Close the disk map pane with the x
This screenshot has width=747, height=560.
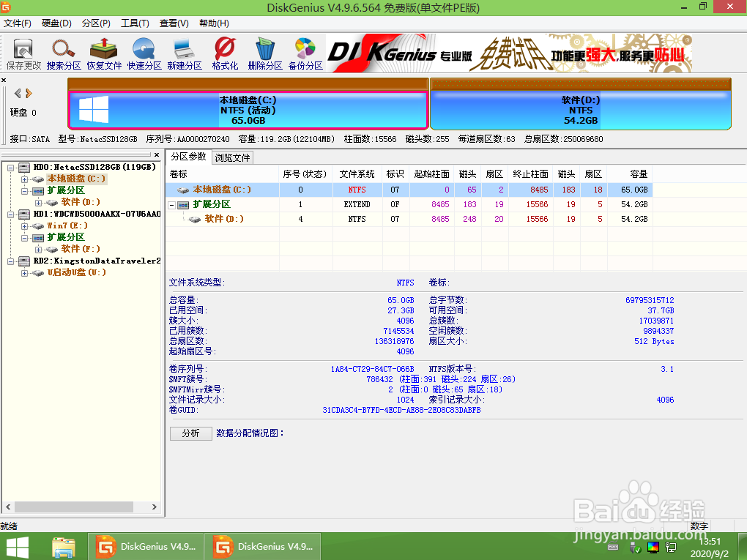pos(4,80)
